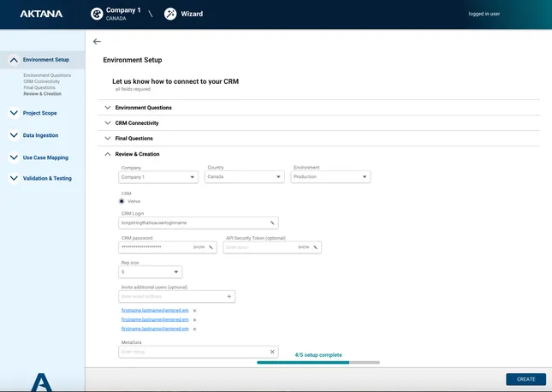Click 'Let us know how to connect' heading
This screenshot has width=552, height=392.
click(175, 81)
